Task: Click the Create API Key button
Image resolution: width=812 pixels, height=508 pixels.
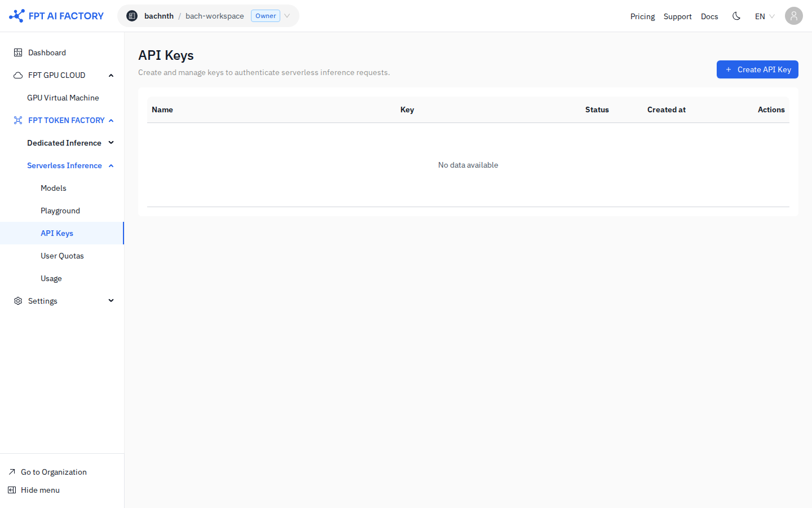Action: [x=757, y=69]
